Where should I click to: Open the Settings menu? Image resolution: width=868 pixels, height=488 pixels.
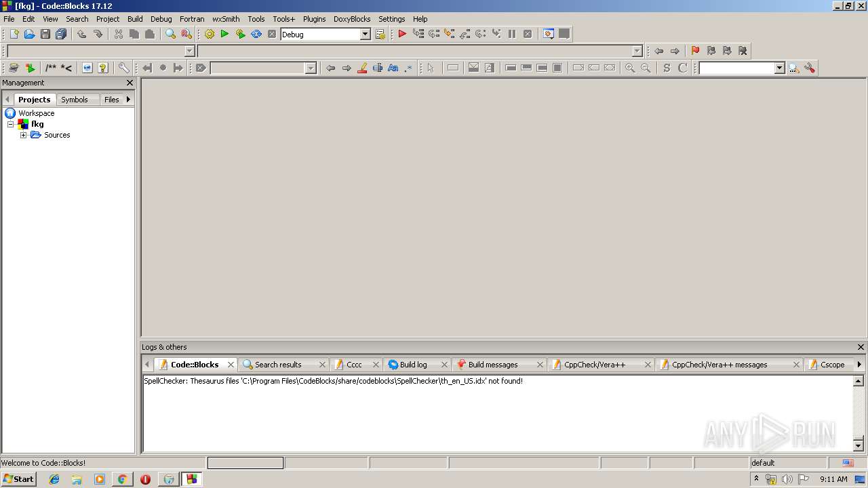click(391, 19)
